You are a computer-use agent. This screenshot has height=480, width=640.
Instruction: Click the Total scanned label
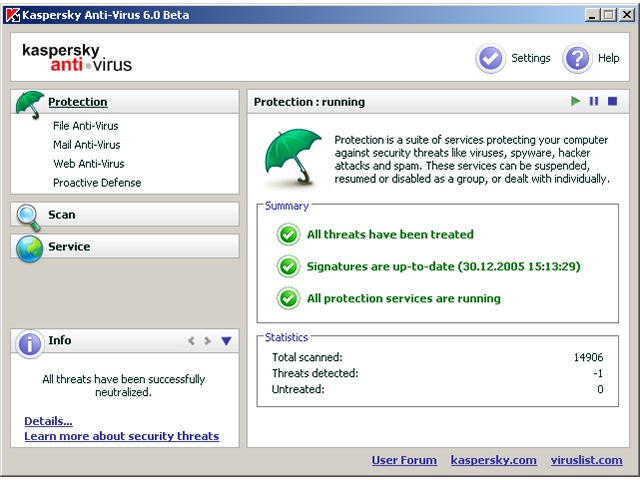click(307, 357)
